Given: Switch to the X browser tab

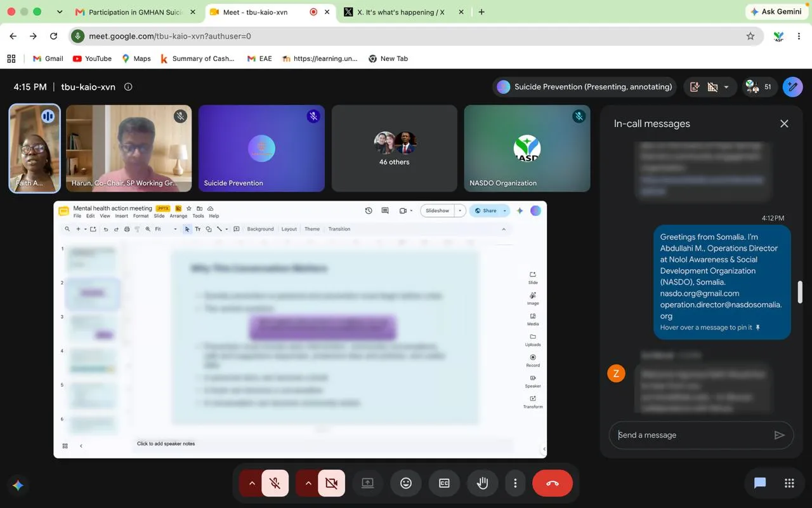Looking at the screenshot, I should pyautogui.click(x=403, y=12).
